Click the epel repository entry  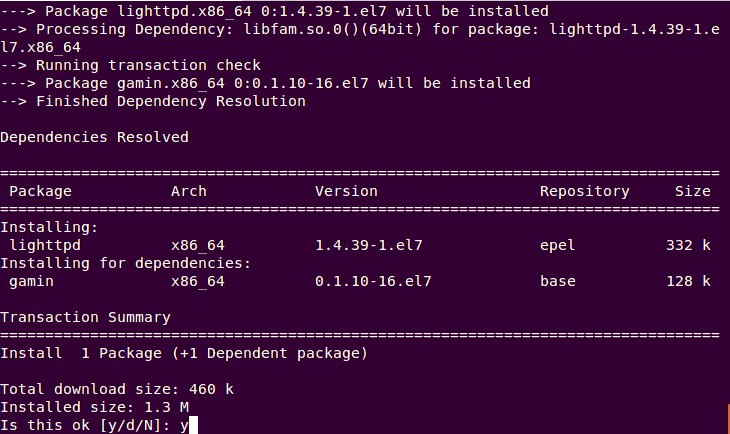click(557, 245)
